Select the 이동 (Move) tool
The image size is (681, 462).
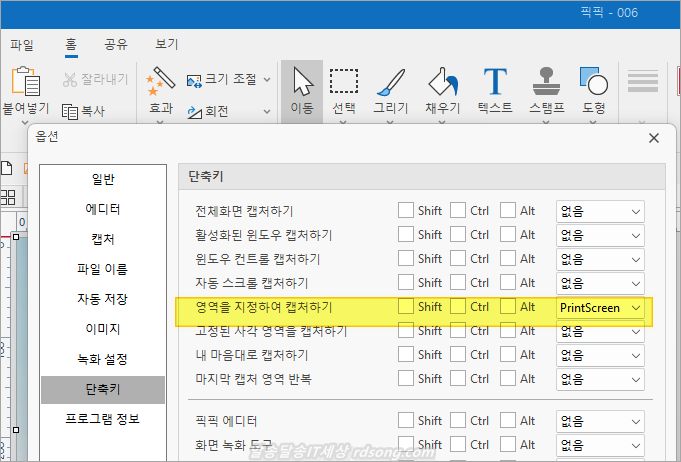pyautogui.click(x=301, y=89)
